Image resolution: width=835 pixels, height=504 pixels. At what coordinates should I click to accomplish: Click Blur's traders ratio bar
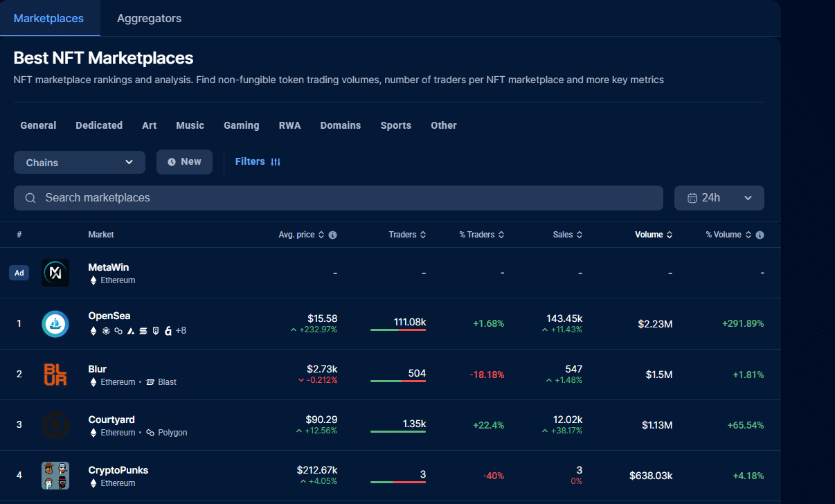tap(398, 381)
